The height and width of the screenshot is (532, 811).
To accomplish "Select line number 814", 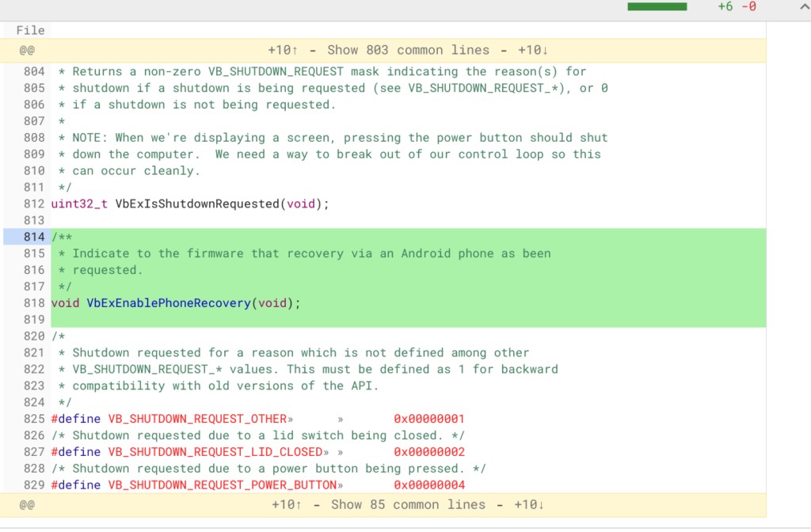I will click(x=34, y=237).
